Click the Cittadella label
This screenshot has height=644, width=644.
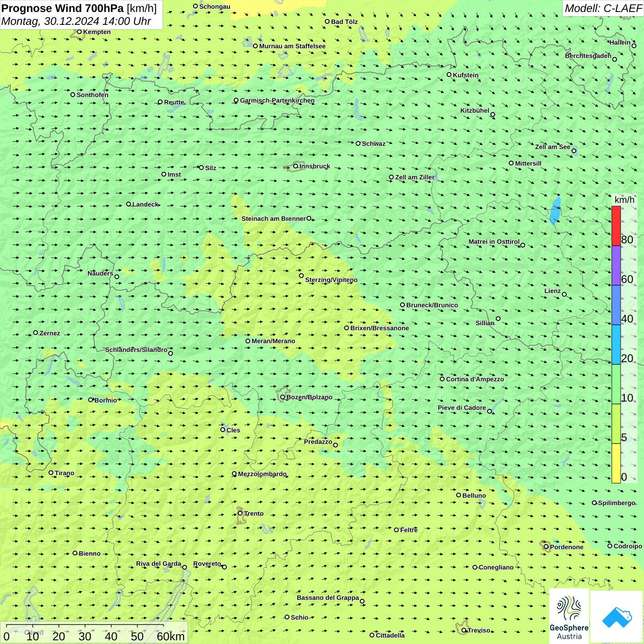point(390,635)
